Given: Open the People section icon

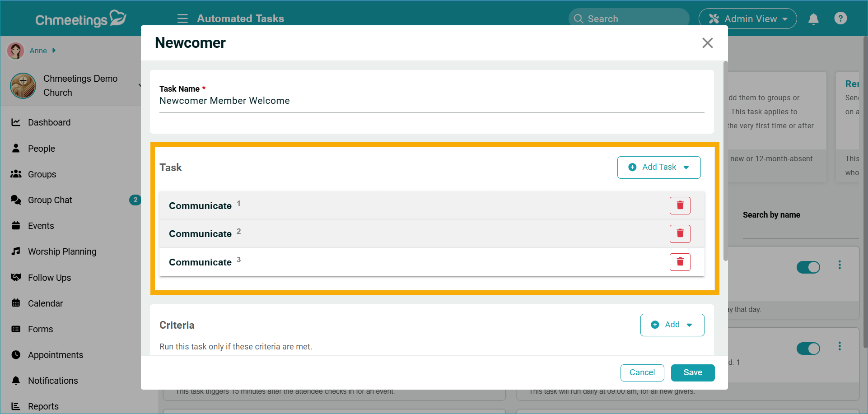Looking at the screenshot, I should [16, 148].
